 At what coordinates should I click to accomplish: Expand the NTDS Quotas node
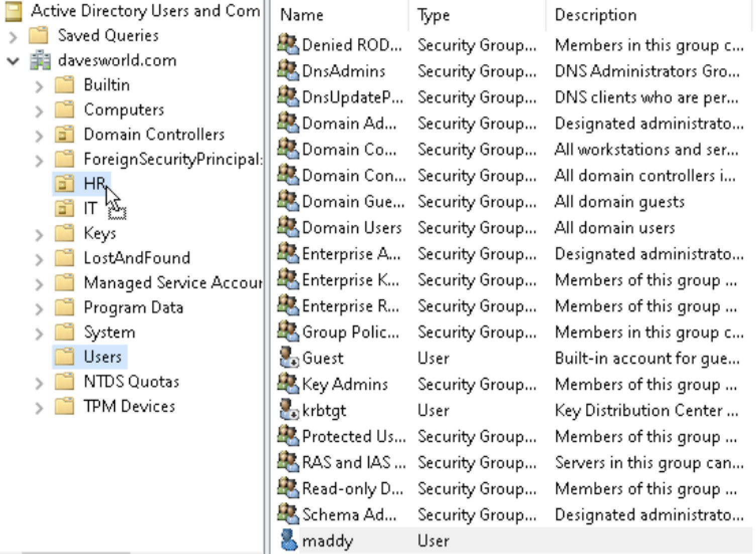coord(40,383)
